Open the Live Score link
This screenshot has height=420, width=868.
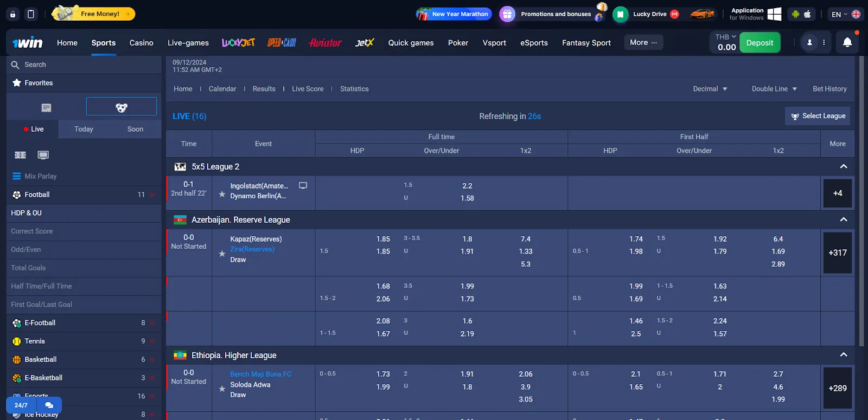(x=308, y=89)
